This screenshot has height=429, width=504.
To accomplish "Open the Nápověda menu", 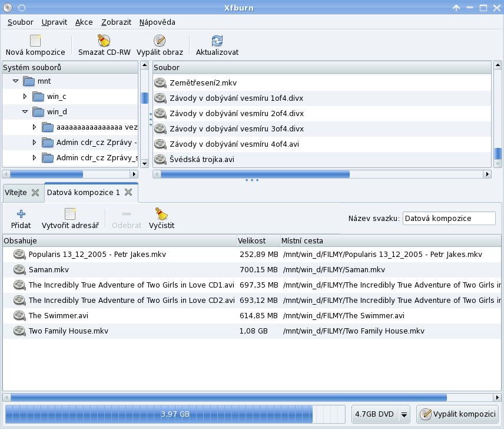I will [x=157, y=22].
